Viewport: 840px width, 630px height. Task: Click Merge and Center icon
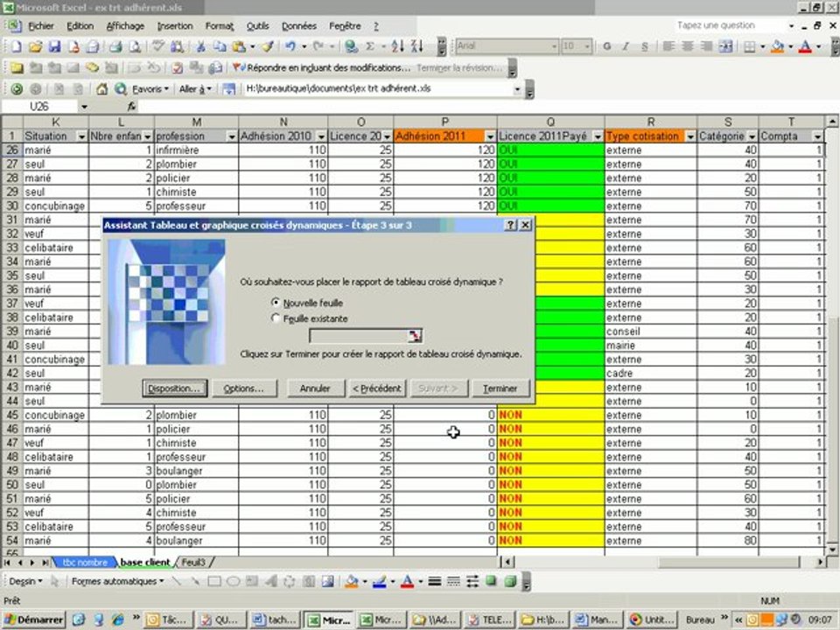pyautogui.click(x=725, y=46)
